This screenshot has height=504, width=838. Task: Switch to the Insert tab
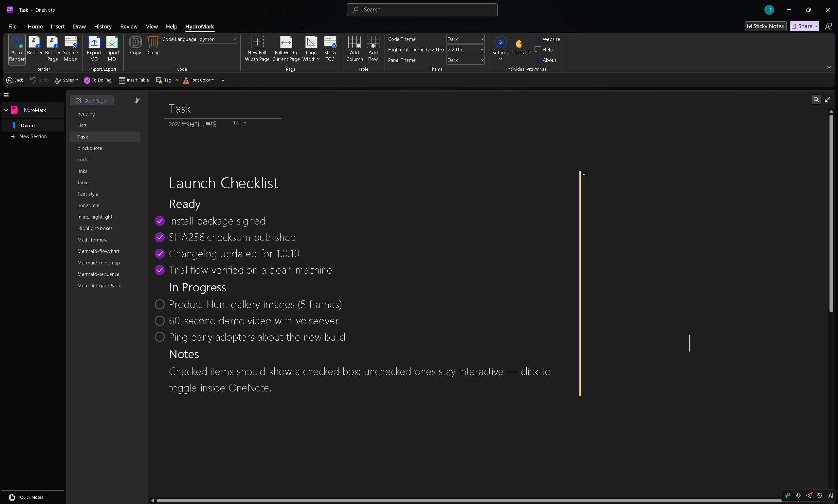57,27
